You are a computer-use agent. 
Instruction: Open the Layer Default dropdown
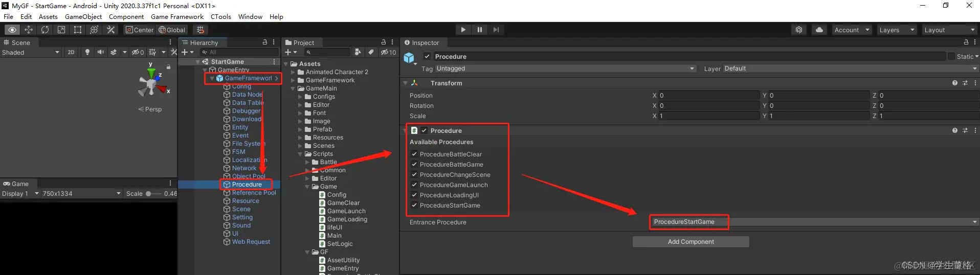[x=850, y=68]
